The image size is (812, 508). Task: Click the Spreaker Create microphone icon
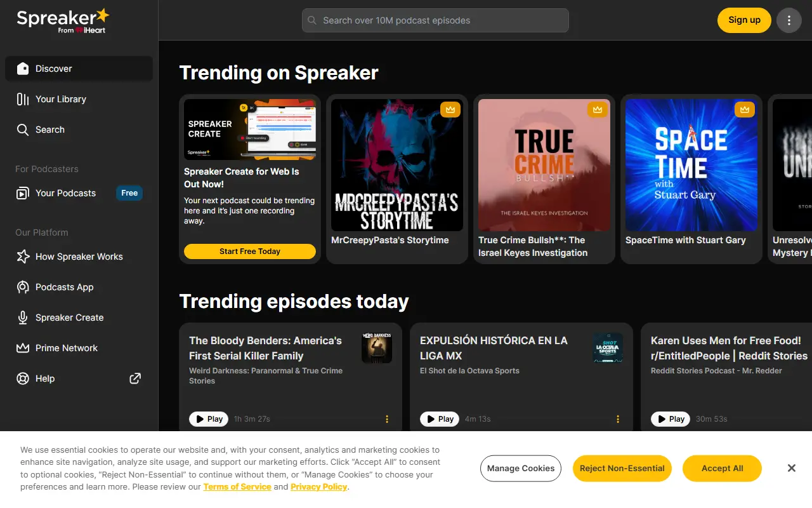click(x=23, y=317)
